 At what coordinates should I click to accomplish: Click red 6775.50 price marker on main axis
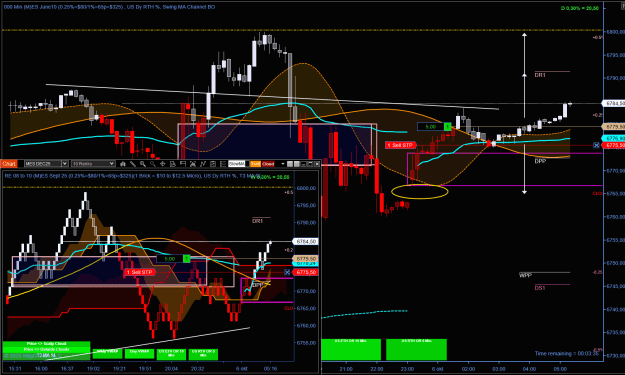tap(613, 145)
